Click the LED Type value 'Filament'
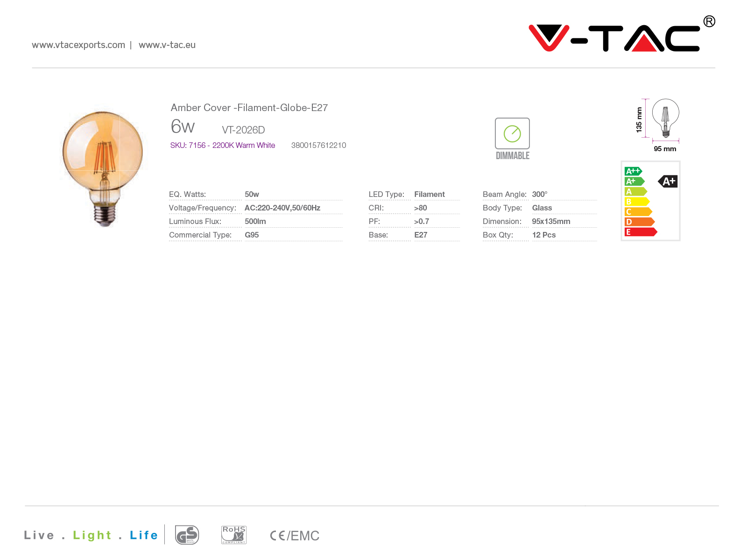The width and height of the screenshot is (747, 560). pyautogui.click(x=430, y=194)
